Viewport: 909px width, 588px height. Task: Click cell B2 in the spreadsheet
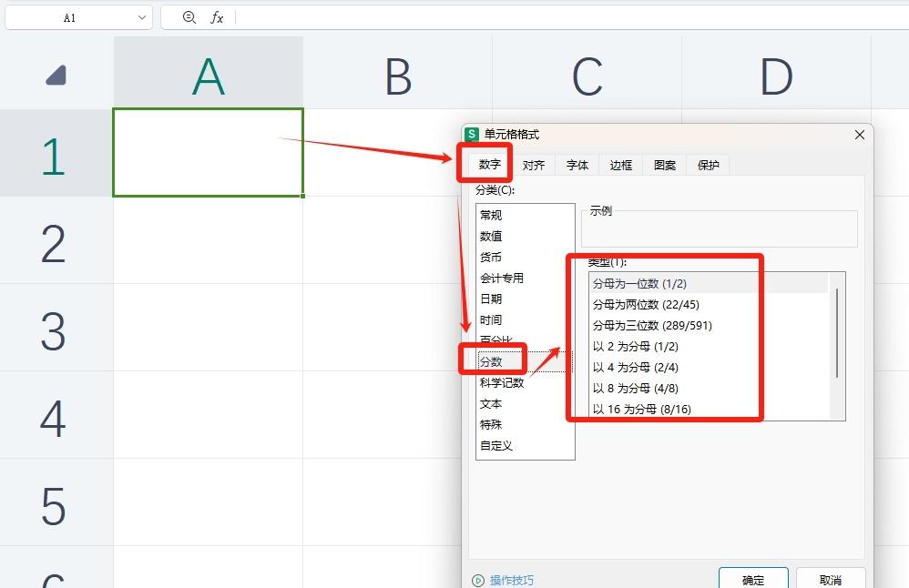pyautogui.click(x=383, y=240)
